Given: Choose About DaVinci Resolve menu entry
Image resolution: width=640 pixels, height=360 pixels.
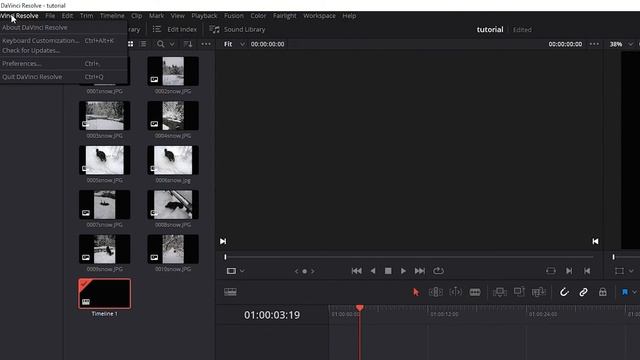Looking at the screenshot, I should pos(63,27).
